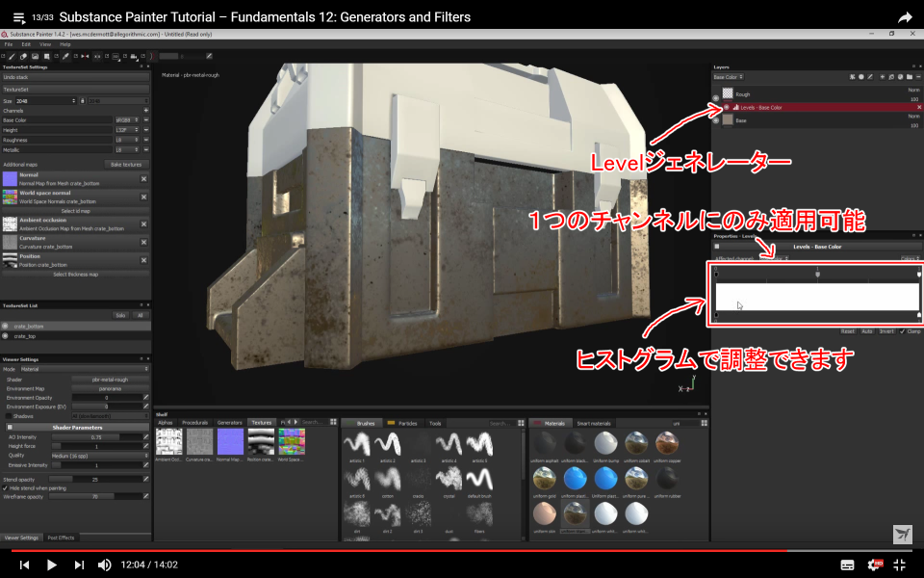Click the Invert button in Levels
Viewport: 924px width, 578px height.
tap(886, 331)
